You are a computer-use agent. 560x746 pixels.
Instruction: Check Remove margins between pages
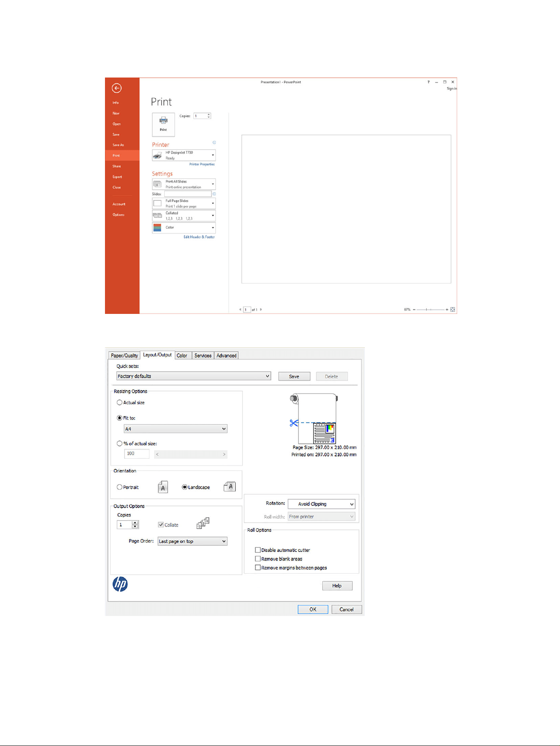tap(258, 568)
